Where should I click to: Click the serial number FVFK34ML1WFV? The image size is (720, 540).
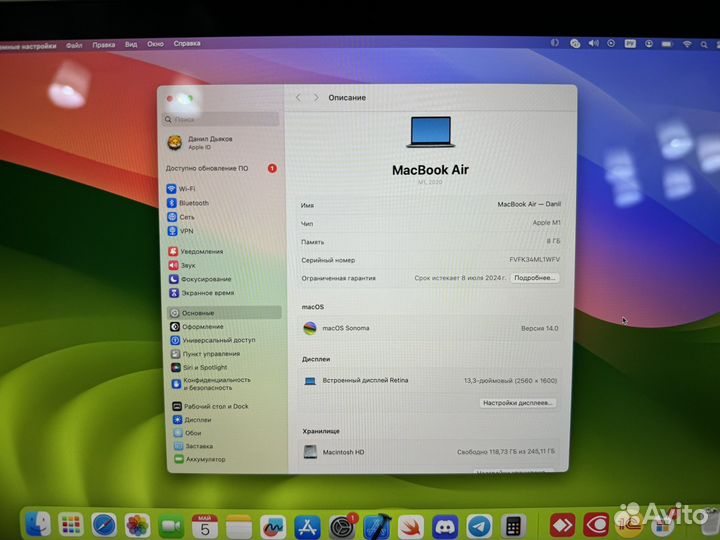534,259
